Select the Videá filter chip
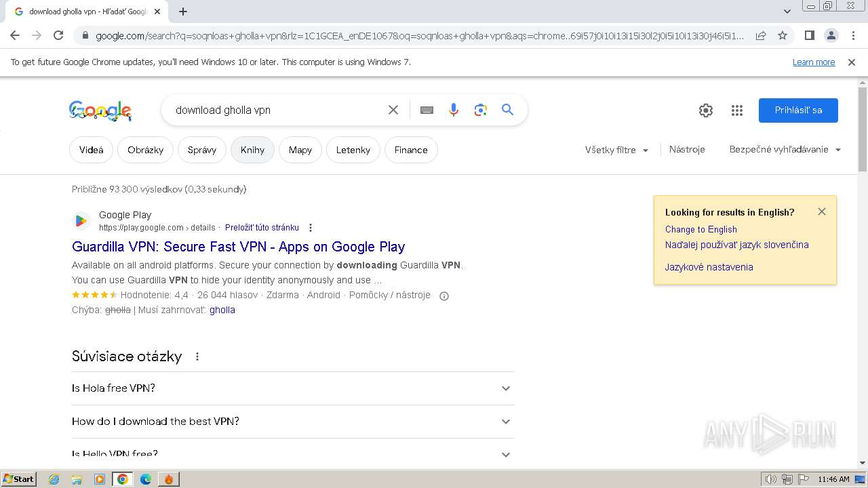This screenshot has height=488, width=868. click(92, 150)
